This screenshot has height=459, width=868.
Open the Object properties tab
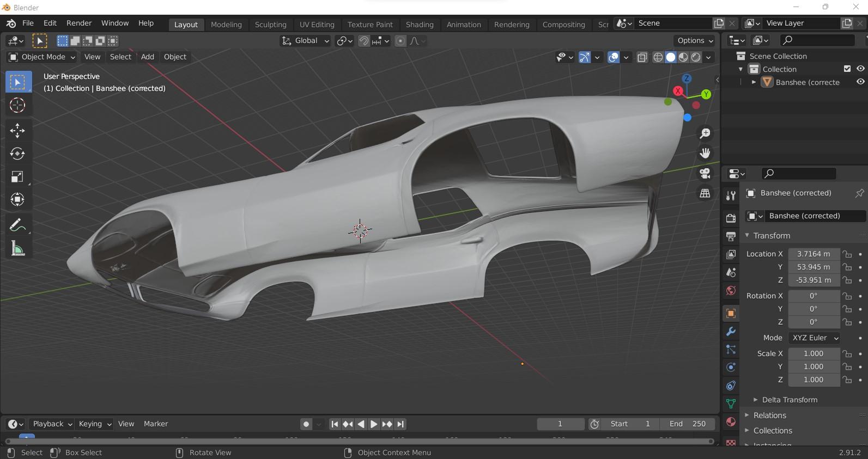[x=731, y=313]
